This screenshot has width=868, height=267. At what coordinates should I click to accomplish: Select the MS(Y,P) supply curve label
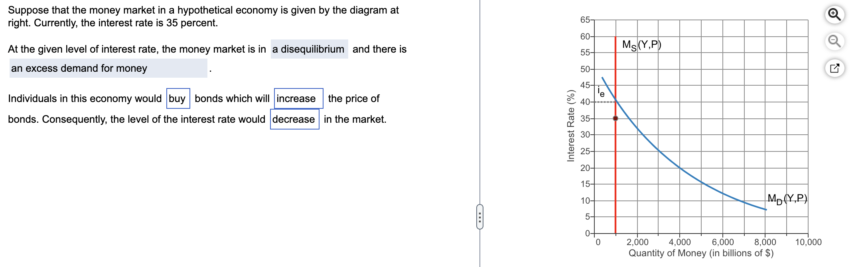tap(642, 45)
